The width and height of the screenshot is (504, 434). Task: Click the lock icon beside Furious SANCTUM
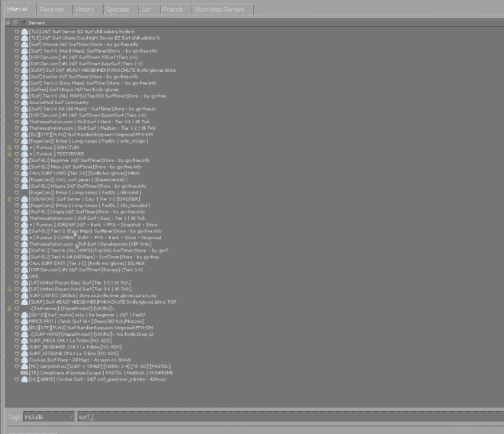coord(9,148)
